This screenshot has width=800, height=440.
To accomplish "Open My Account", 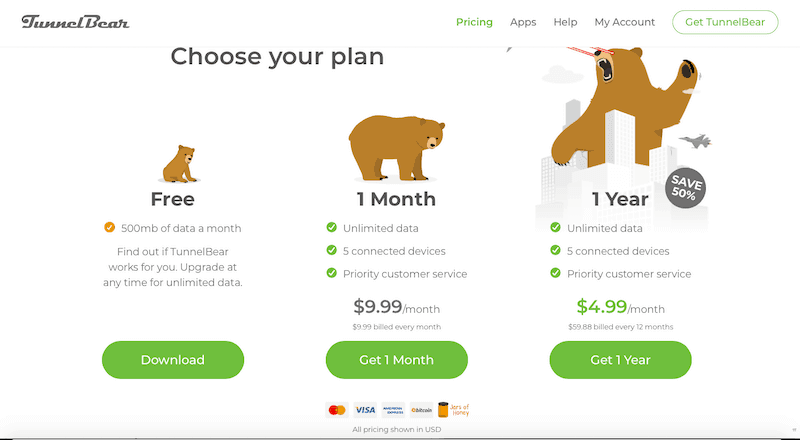I will 624,22.
